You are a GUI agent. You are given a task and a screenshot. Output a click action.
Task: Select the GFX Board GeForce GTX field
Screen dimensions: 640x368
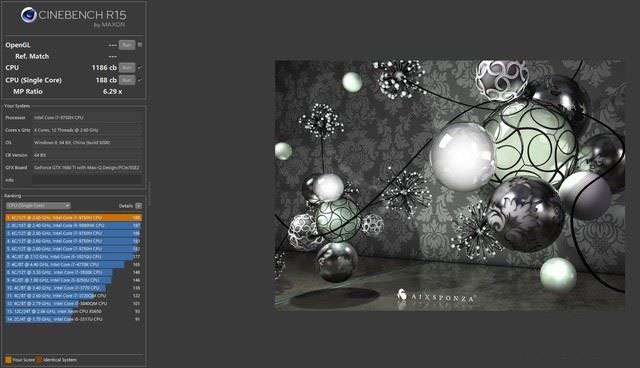click(x=87, y=168)
